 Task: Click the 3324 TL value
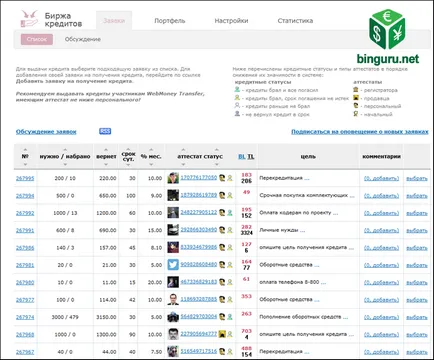pyautogui.click(x=246, y=233)
